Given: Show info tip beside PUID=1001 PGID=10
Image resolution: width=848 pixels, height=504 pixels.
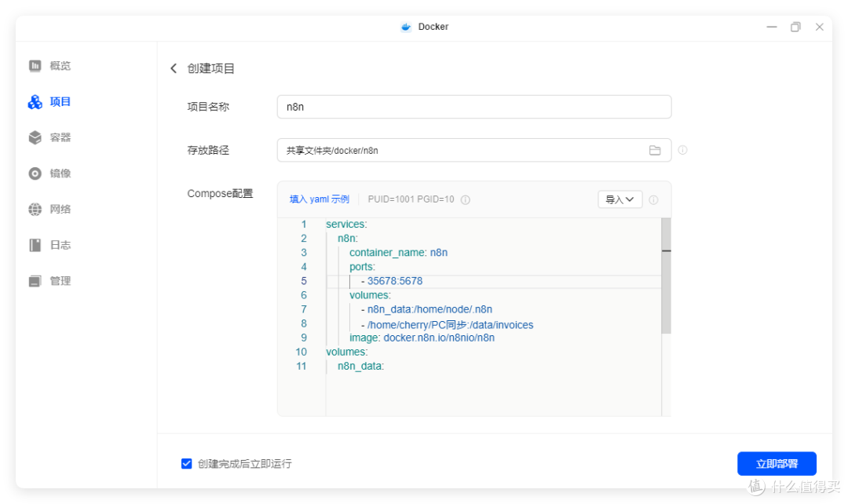Looking at the screenshot, I should 465,199.
